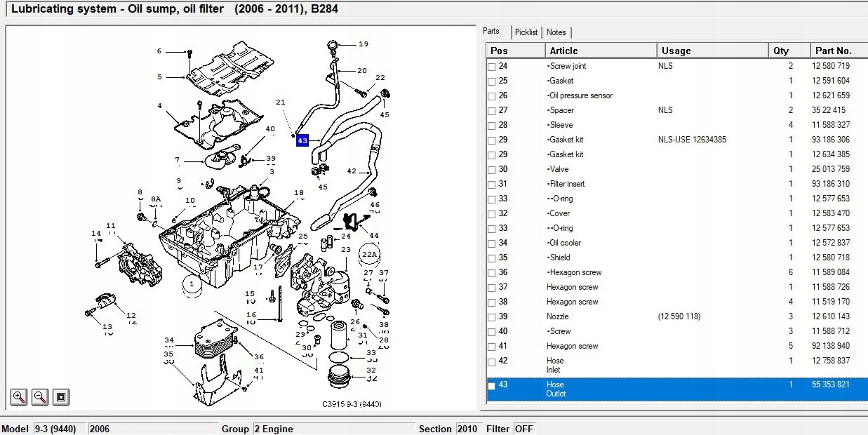Zoom out of the parts diagram
Screen dimensions: 868x435
click(x=40, y=397)
